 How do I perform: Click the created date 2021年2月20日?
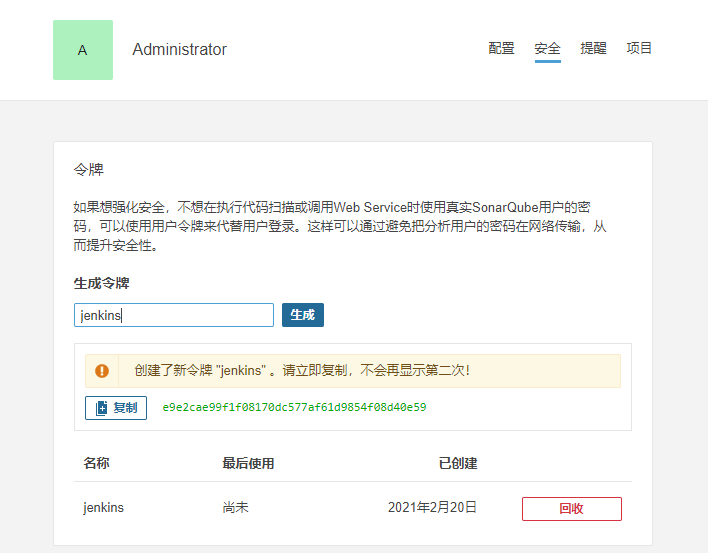[432, 507]
